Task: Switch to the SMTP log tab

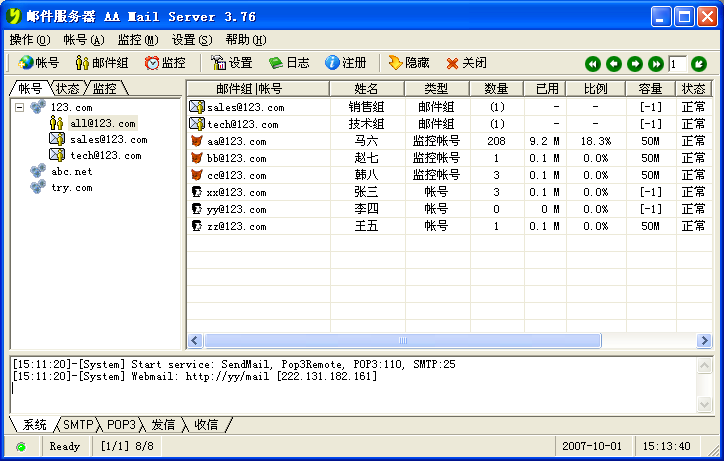Action: pyautogui.click(x=78, y=425)
